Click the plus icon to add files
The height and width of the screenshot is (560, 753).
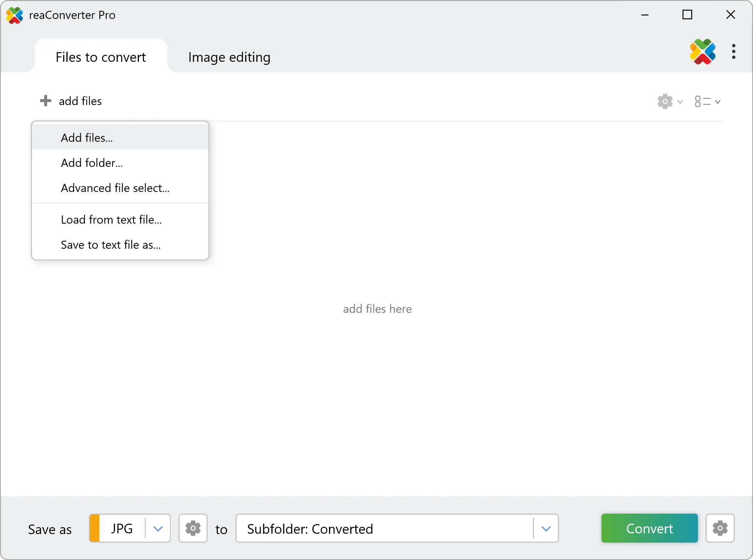(45, 101)
